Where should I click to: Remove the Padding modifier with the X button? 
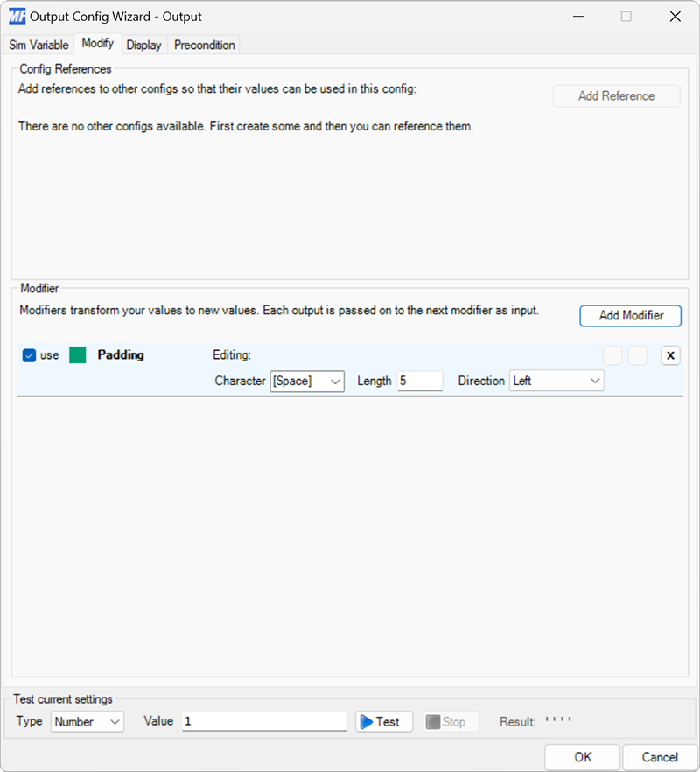[x=669, y=354]
